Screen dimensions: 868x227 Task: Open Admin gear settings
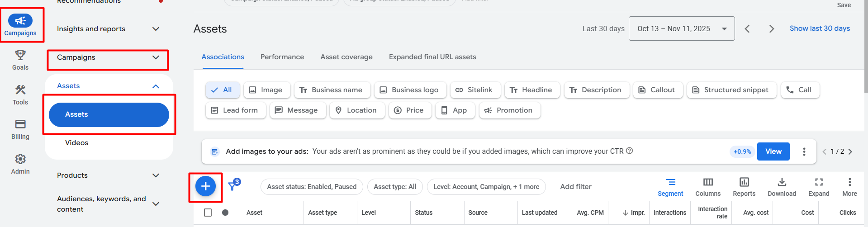pyautogui.click(x=20, y=164)
